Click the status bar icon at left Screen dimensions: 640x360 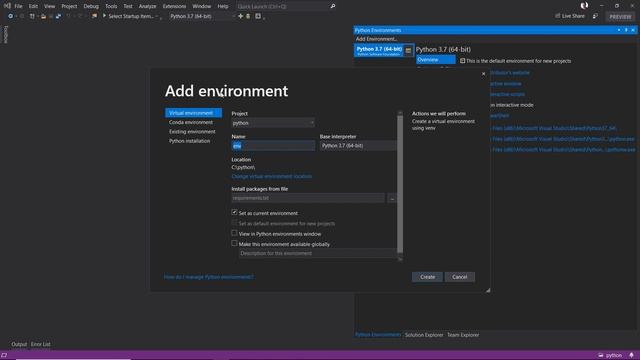tap(4, 355)
